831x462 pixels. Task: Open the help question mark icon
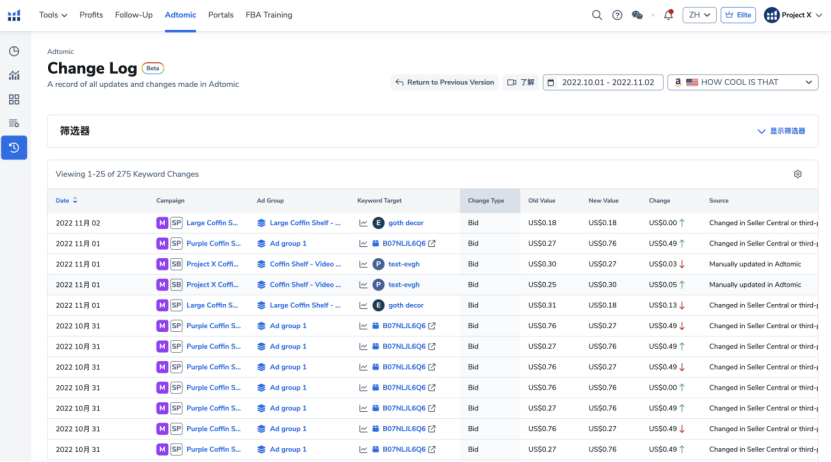coord(617,15)
